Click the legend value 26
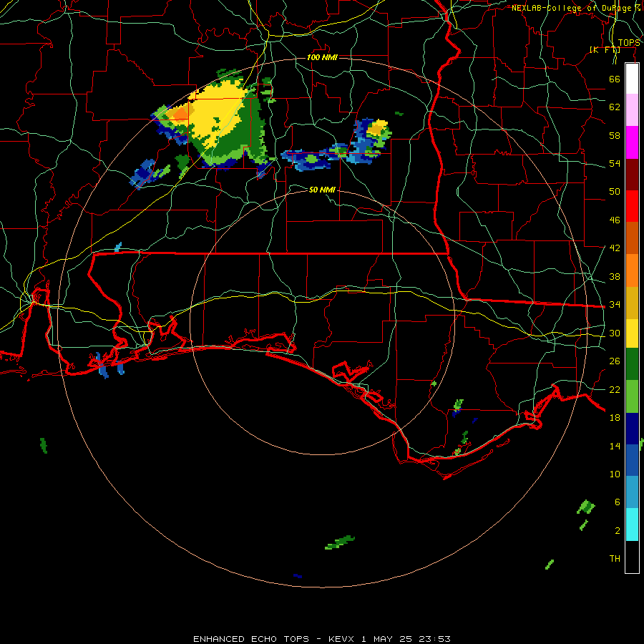Screen dimensions: 644x644 point(615,361)
